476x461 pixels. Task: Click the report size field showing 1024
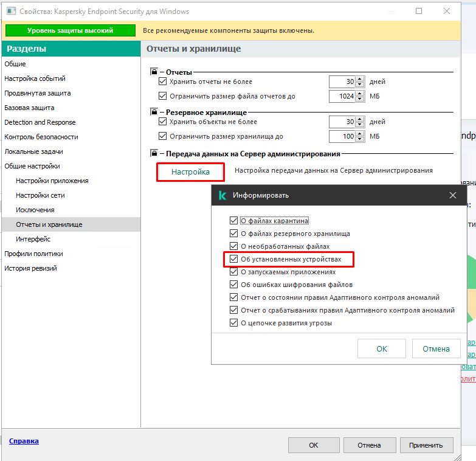point(342,96)
